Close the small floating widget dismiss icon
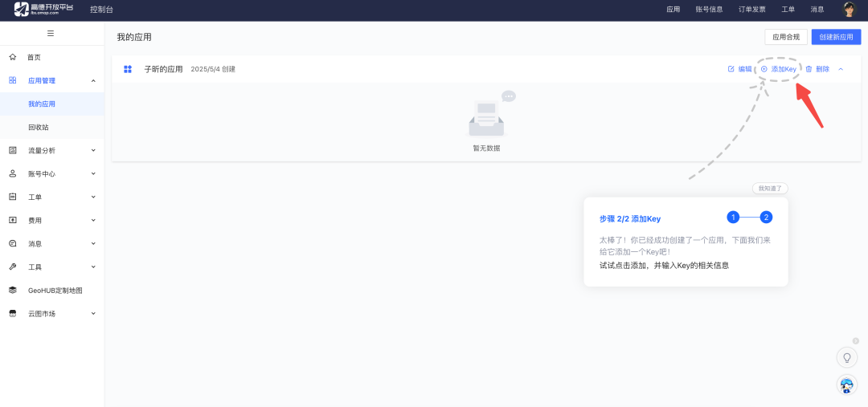Viewport: 868px width, 407px height. pos(856,340)
